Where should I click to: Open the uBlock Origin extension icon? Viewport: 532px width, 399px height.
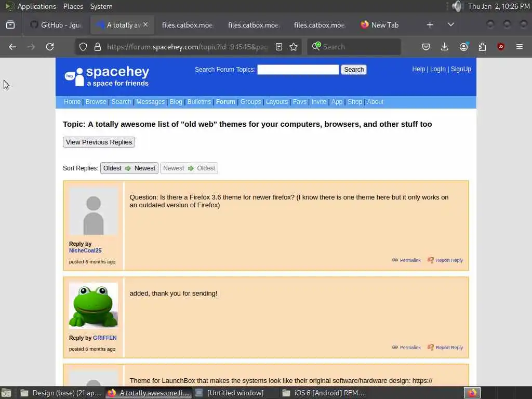[501, 47]
